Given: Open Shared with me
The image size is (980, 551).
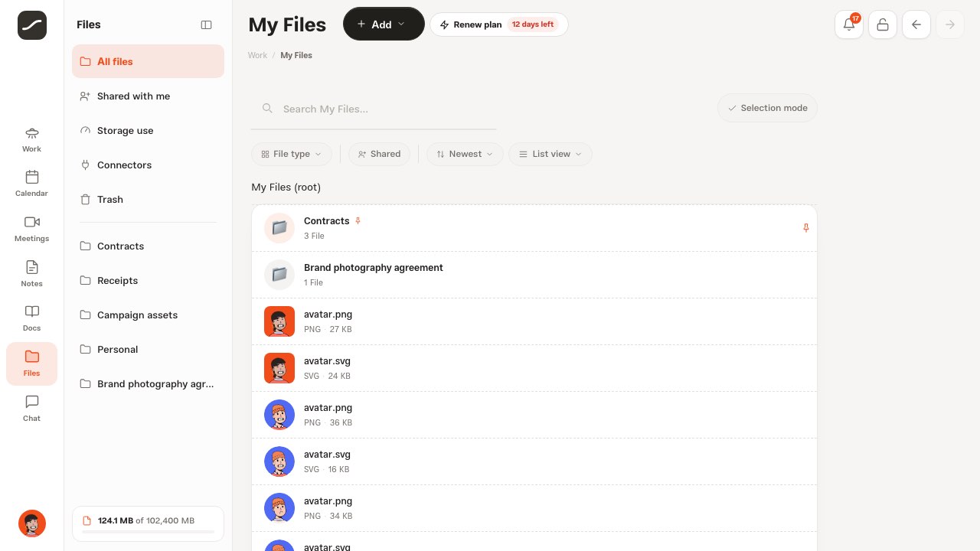Looking at the screenshot, I should (148, 96).
